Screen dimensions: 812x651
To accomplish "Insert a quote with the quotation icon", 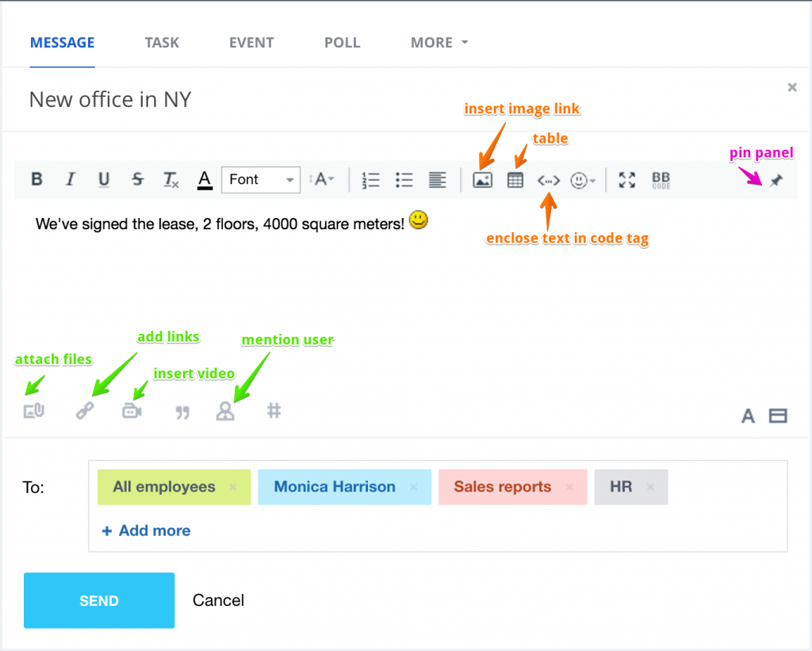I will 182,412.
